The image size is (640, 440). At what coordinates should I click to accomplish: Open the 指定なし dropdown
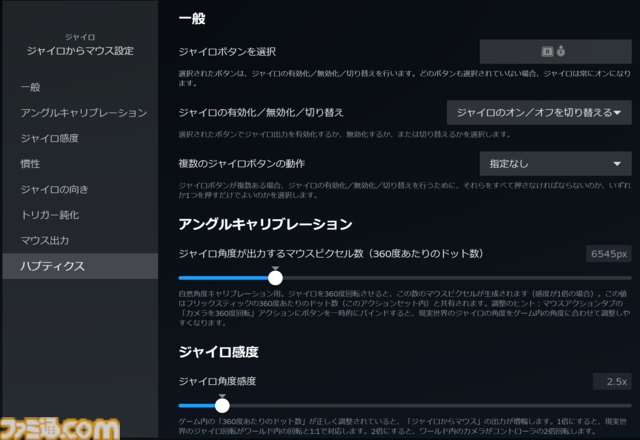[556, 164]
